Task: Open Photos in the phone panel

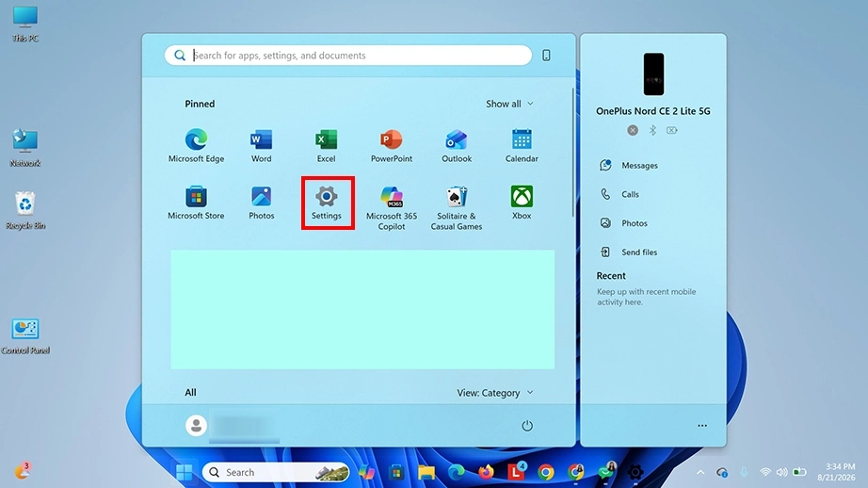Action: [x=624, y=223]
